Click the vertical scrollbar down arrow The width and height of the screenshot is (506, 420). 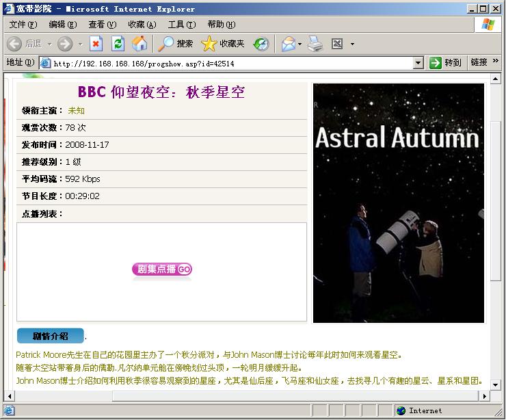(495, 385)
